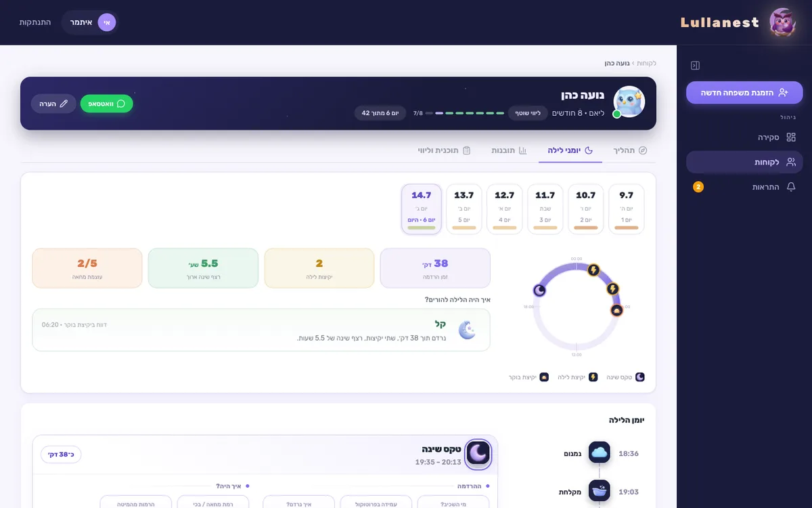Screen dimensions: 812x508
Task: Select the 12.7 day card
Action: (x=505, y=209)
